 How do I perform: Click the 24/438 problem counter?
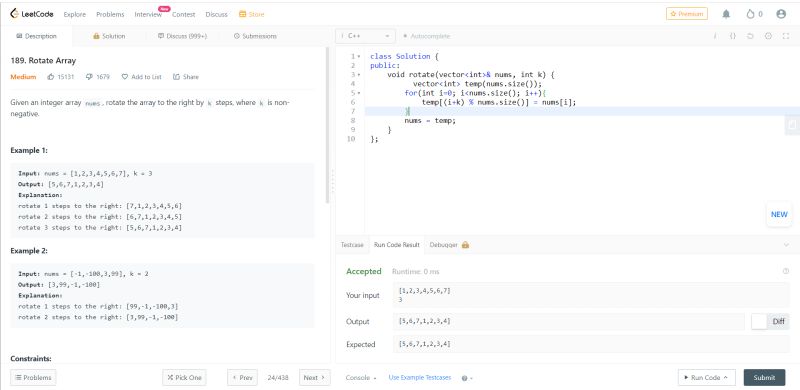tap(278, 378)
